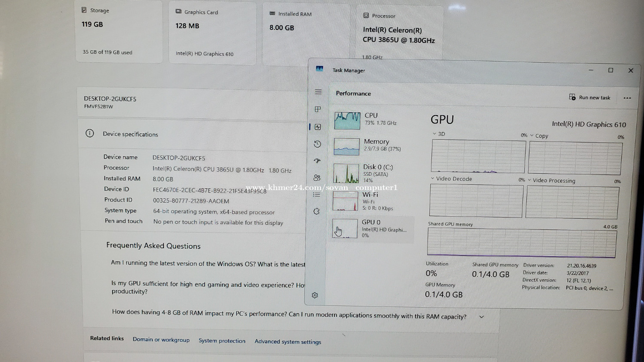Click the Run new task button

click(589, 97)
